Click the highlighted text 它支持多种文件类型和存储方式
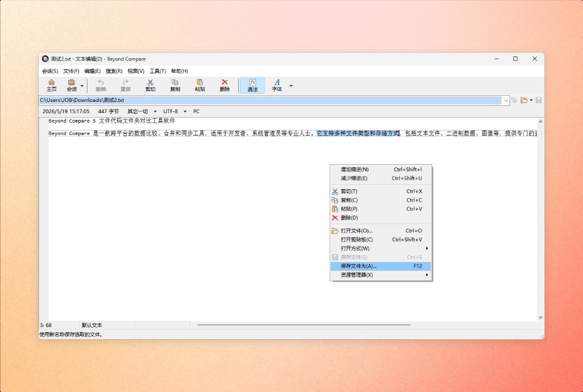The width and height of the screenshot is (583, 392). 358,133
